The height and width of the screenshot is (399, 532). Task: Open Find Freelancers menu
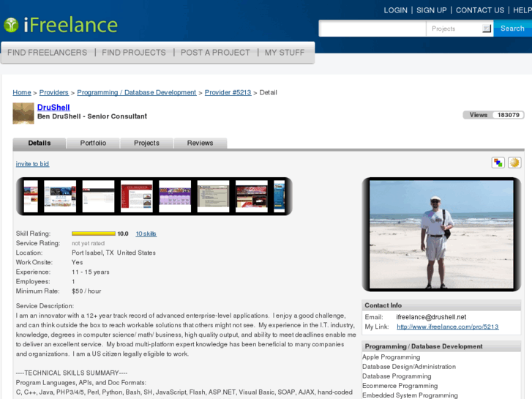(x=47, y=53)
